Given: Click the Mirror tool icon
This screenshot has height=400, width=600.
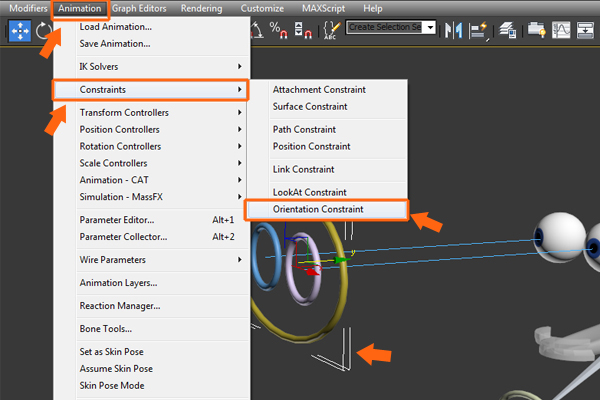Looking at the screenshot, I should click(454, 30).
